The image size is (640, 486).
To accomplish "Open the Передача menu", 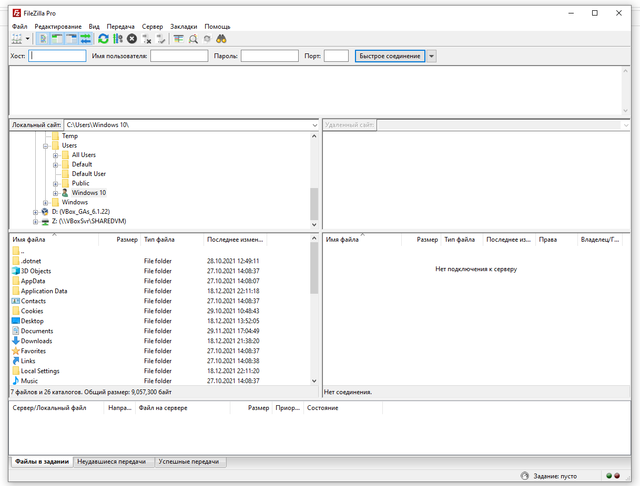I will (x=120, y=27).
